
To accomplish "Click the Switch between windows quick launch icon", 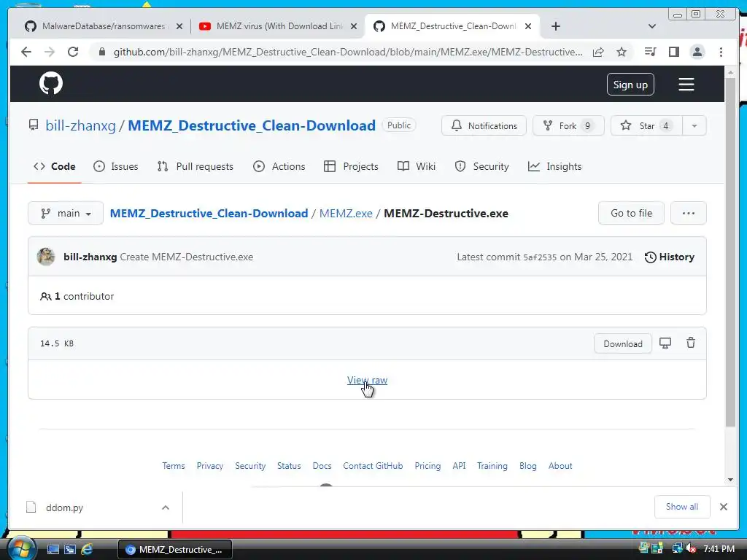I will pos(70,550).
